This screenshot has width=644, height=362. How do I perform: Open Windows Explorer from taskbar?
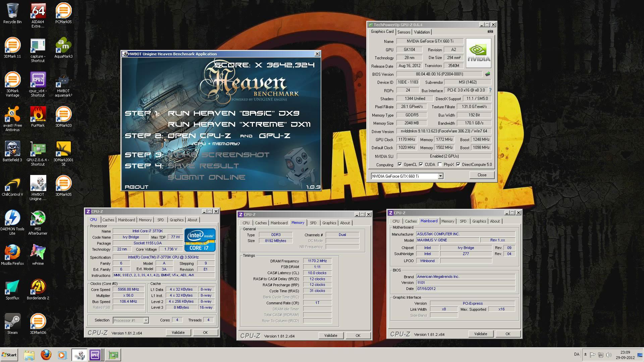(29, 355)
